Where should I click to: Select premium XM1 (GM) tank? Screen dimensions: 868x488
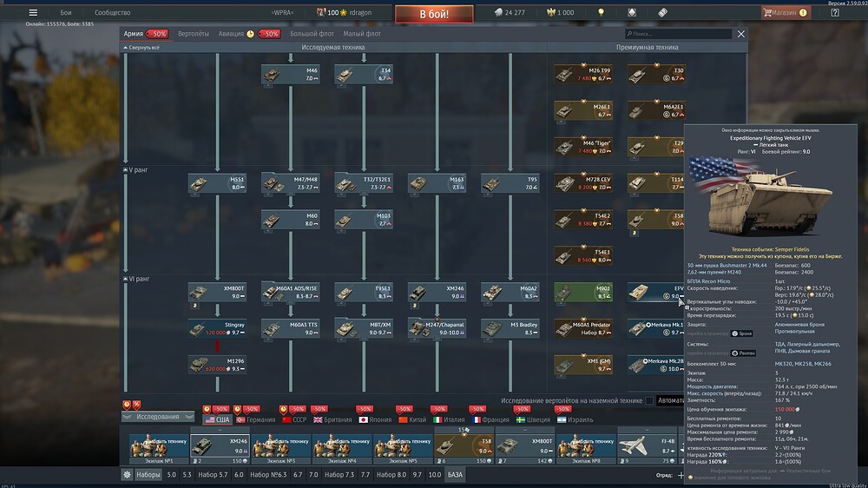pyautogui.click(x=583, y=365)
